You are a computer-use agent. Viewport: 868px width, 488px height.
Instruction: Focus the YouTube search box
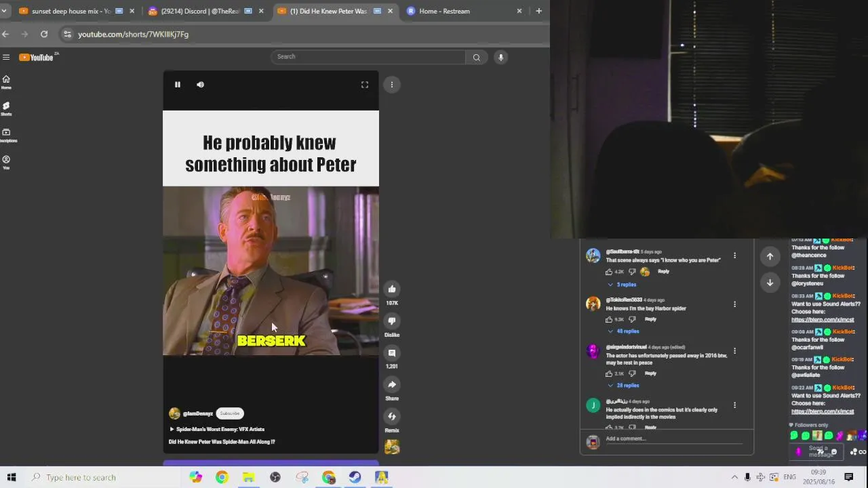368,57
